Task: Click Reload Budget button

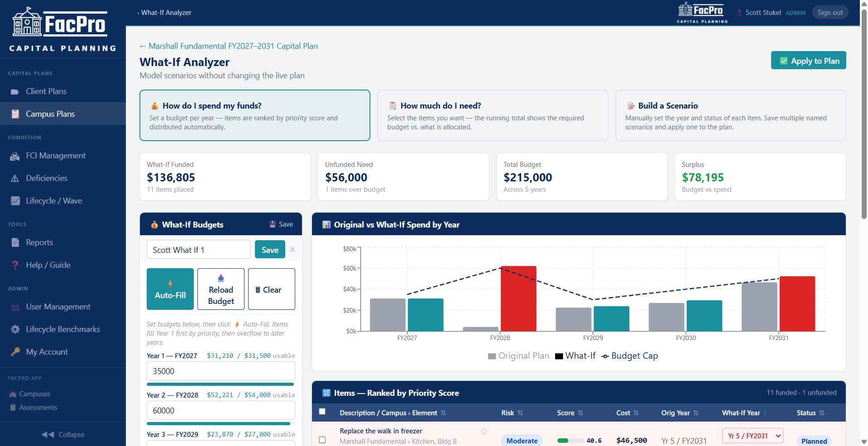Action: [221, 289]
